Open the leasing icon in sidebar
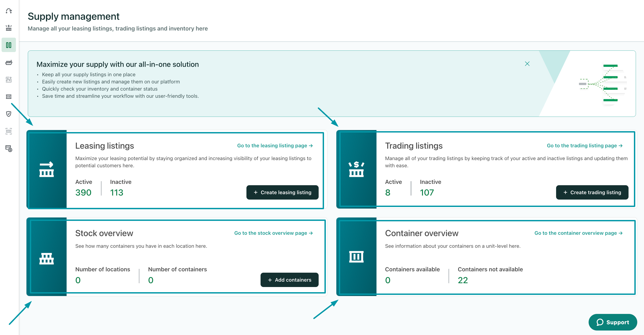 [x=9, y=11]
